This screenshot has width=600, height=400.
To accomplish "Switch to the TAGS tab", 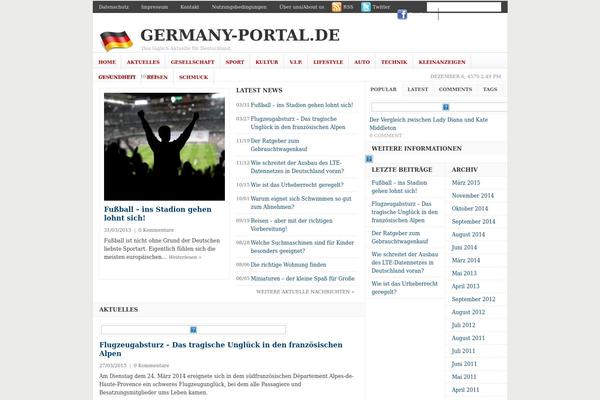I will [x=490, y=89].
